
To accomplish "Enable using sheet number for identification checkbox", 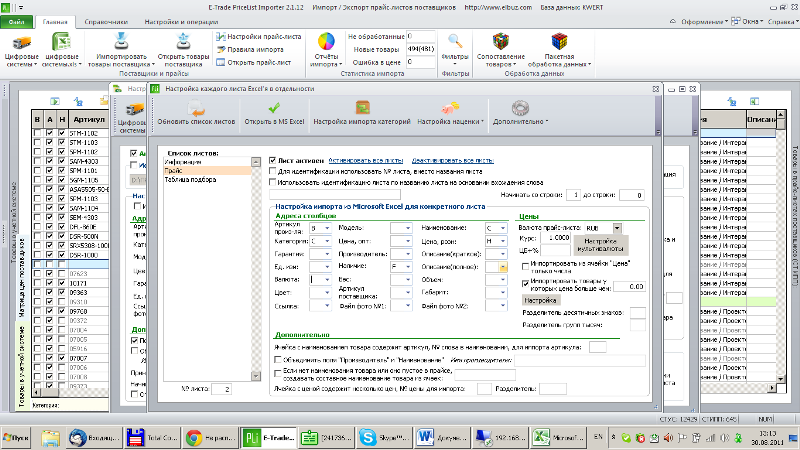I will click(272, 171).
